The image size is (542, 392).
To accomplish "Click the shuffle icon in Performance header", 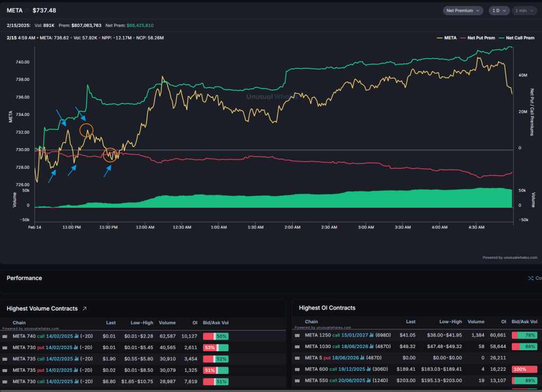I will tap(530, 278).
